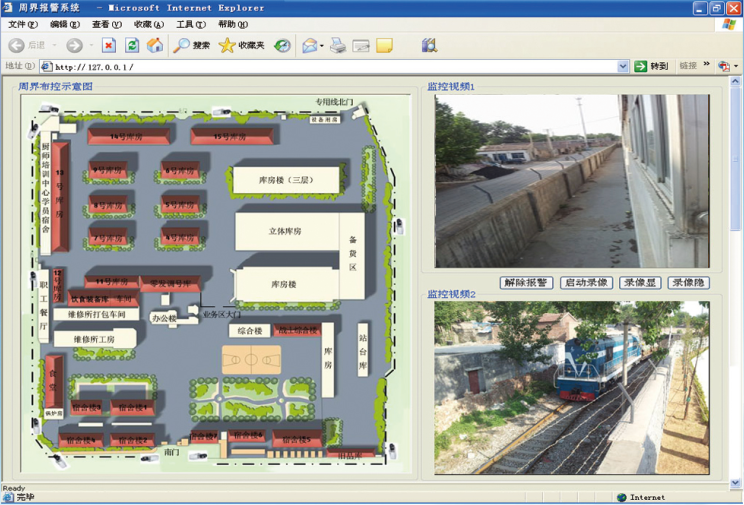This screenshot has height=505, width=744.
Task: Click the 解除报警 button
Action: click(526, 283)
